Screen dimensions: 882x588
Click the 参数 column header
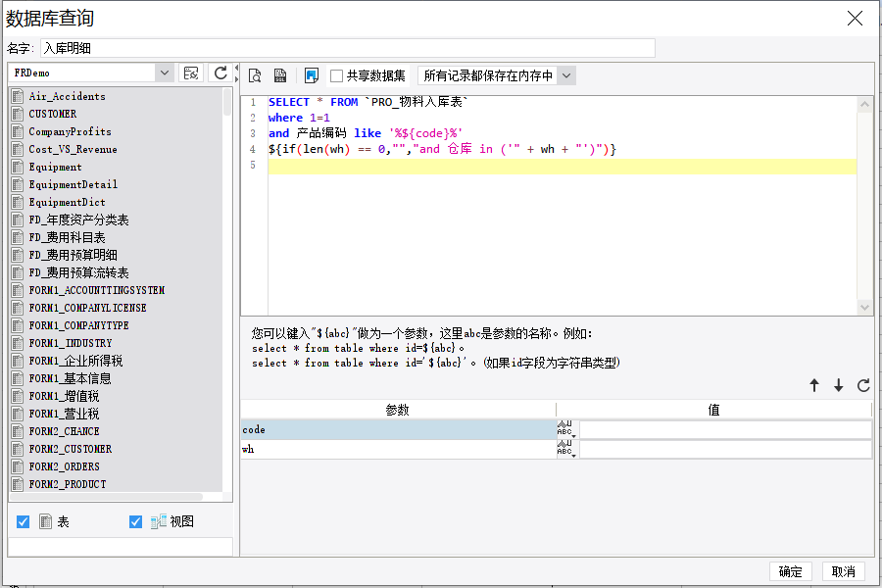(398, 410)
